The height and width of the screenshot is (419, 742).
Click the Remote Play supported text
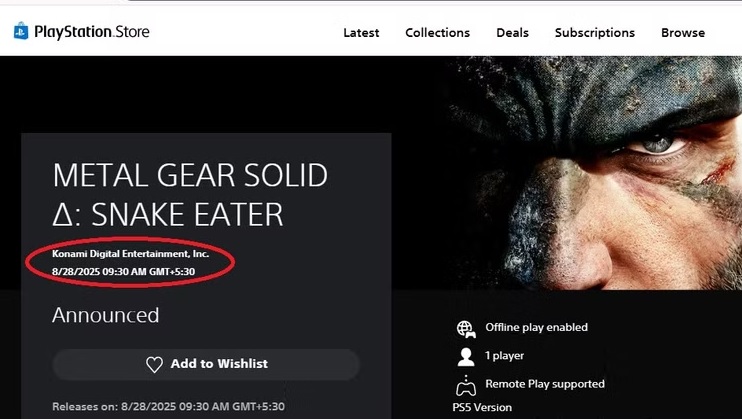[x=545, y=384]
